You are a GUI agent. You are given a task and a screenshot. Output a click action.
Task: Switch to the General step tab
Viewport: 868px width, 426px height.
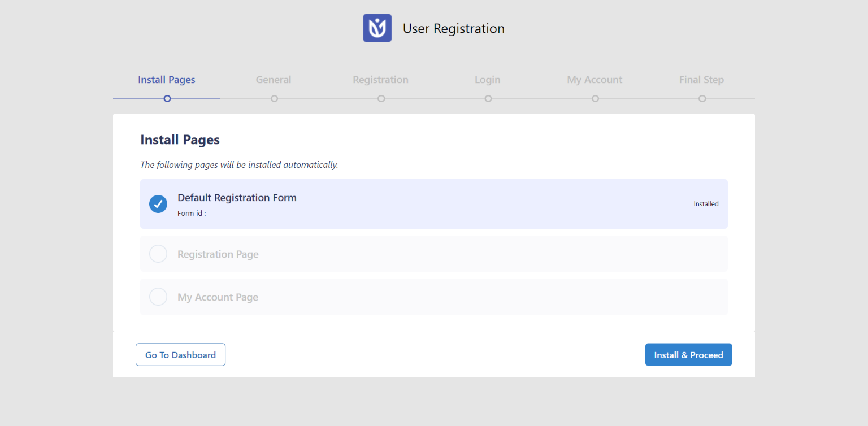coord(274,80)
